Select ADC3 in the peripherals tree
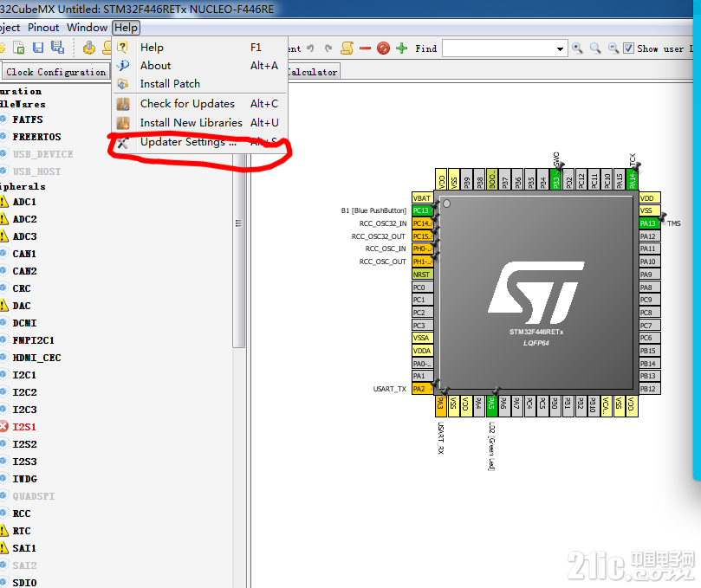This screenshot has height=588, width=701. [24, 236]
